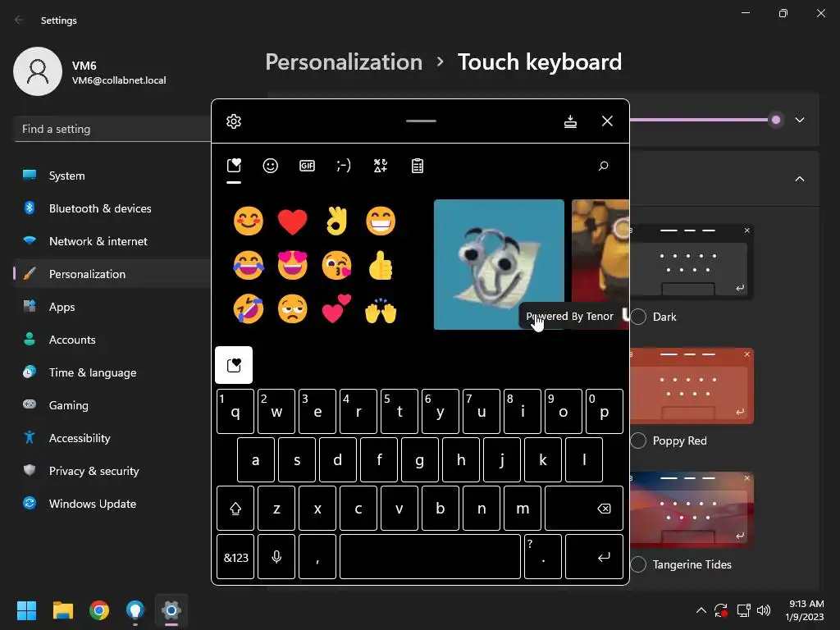840x630 pixels.
Task: Open Accounts settings category
Action: point(112,340)
